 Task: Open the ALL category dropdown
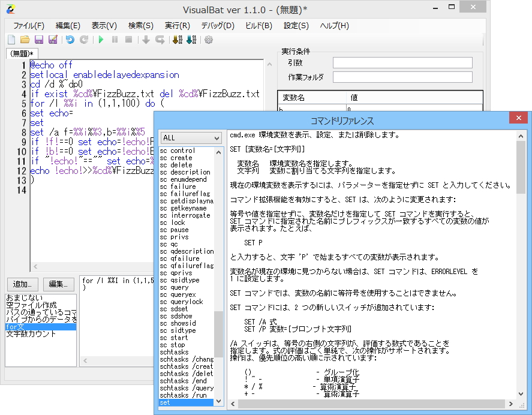point(191,138)
